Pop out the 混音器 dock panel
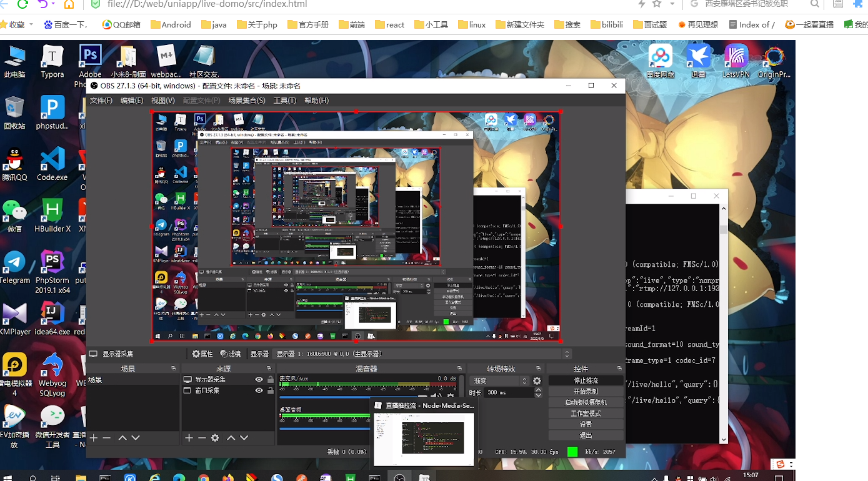 [x=459, y=369]
